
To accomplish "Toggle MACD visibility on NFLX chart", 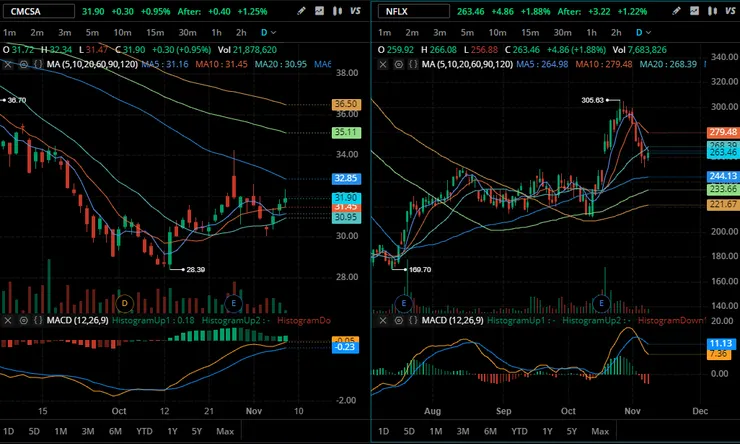I will (398, 320).
